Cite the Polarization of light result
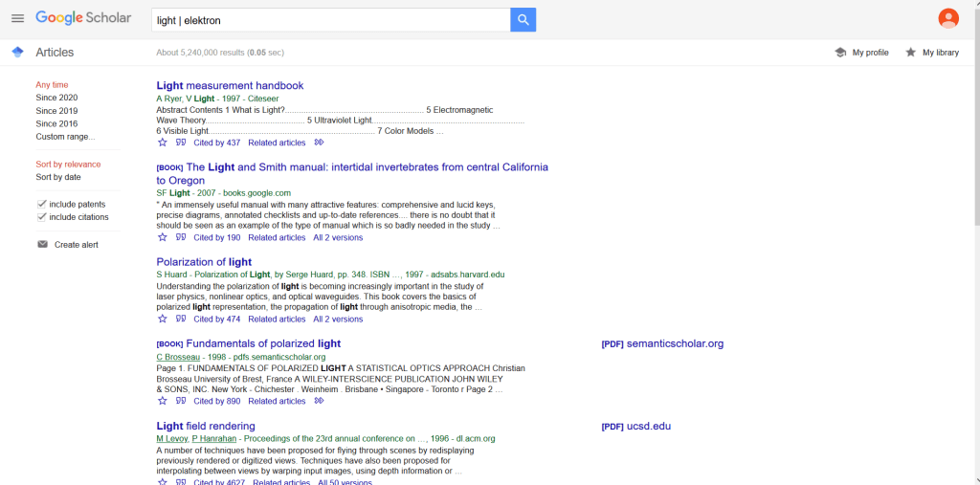 coord(180,320)
